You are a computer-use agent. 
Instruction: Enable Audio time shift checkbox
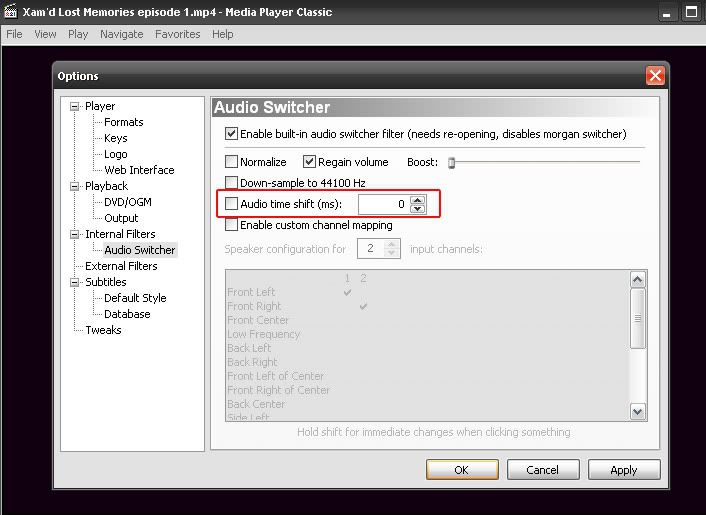(232, 204)
